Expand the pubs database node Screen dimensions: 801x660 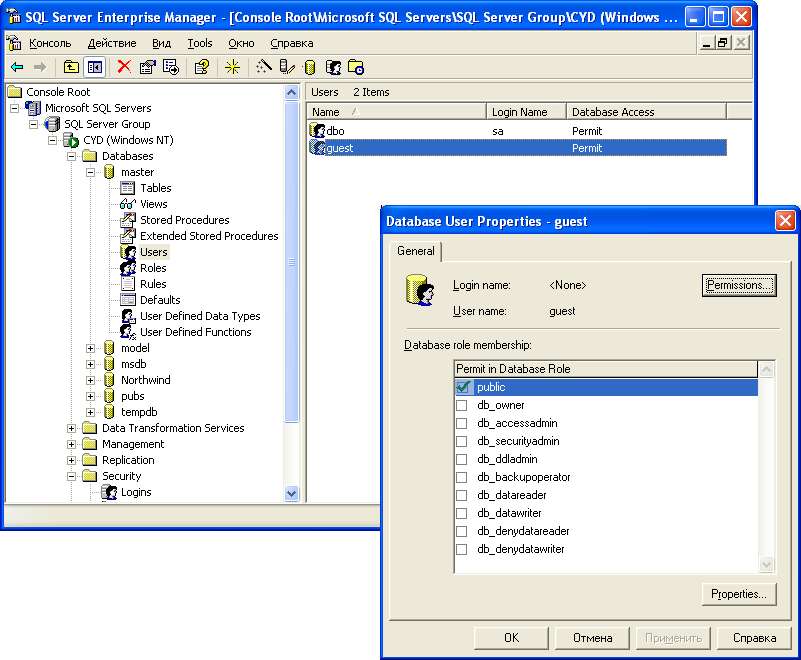[x=90, y=396]
